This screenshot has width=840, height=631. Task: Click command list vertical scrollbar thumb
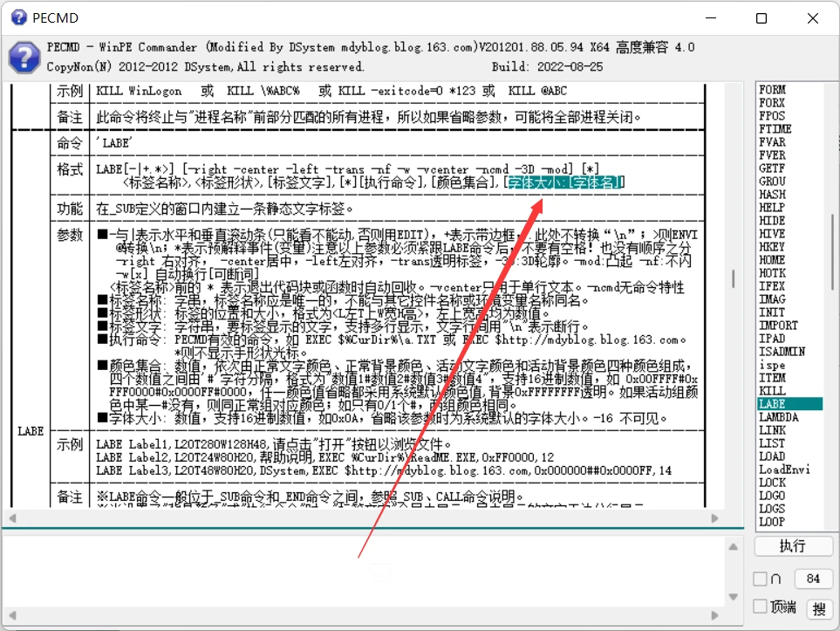(832, 252)
